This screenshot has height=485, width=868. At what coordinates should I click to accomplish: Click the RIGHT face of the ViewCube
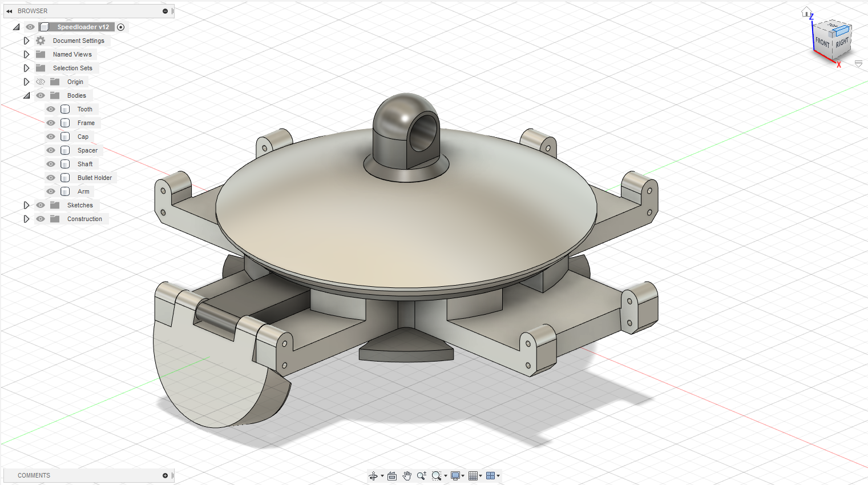coord(842,43)
